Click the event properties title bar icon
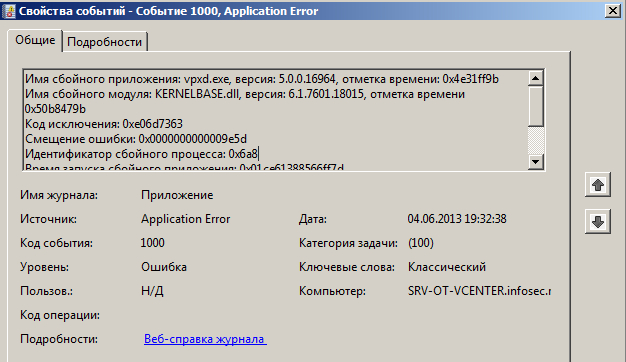The height and width of the screenshot is (362, 626). (8, 11)
